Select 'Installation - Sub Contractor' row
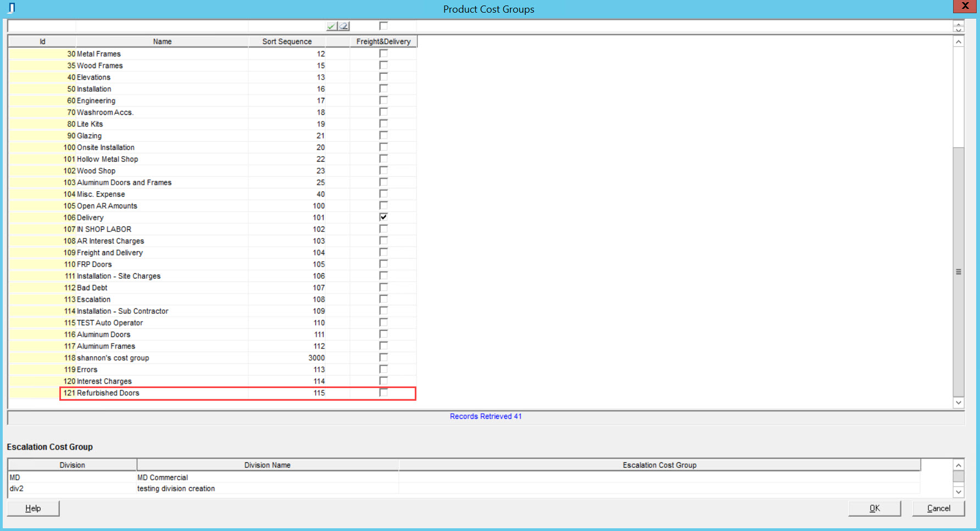980x531 pixels. tap(212, 311)
